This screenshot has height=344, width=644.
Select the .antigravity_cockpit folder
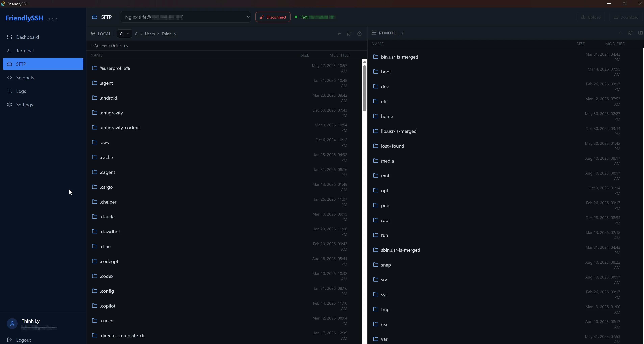click(x=224, y=127)
